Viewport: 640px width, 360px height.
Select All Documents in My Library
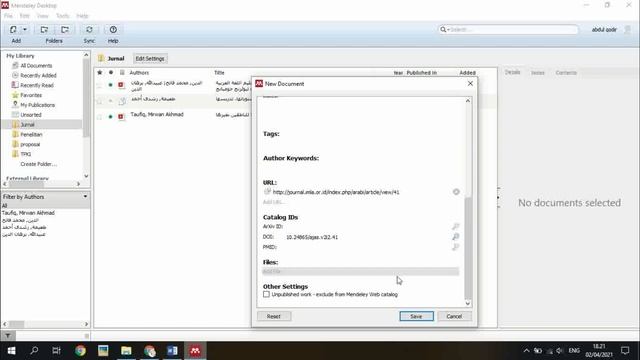point(36,66)
